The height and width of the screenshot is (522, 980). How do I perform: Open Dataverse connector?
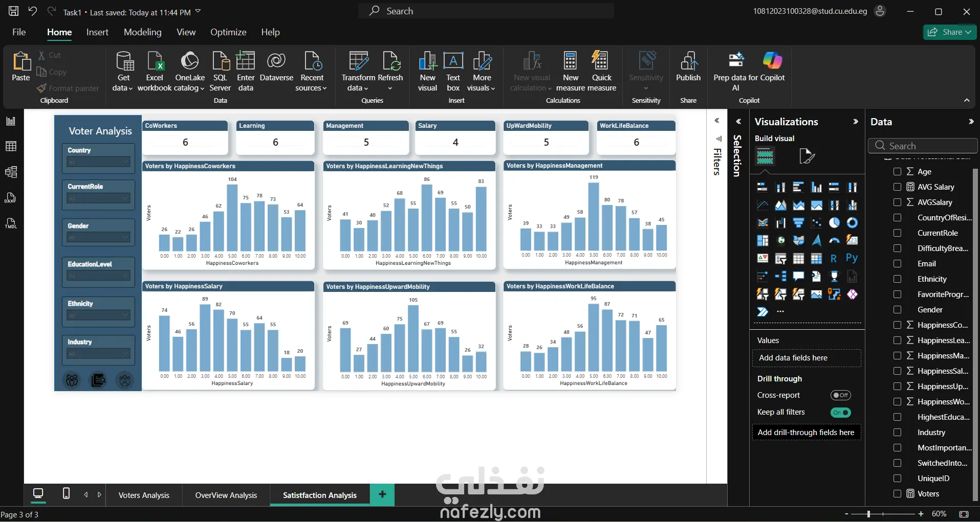pyautogui.click(x=276, y=67)
